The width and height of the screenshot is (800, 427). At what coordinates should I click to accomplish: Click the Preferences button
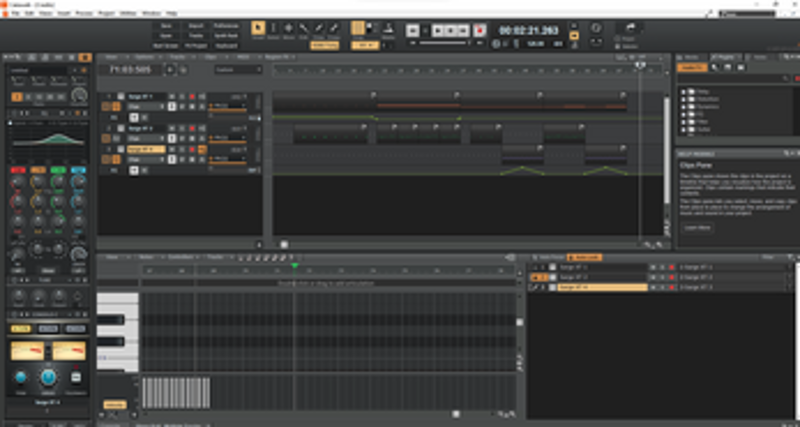[226, 26]
